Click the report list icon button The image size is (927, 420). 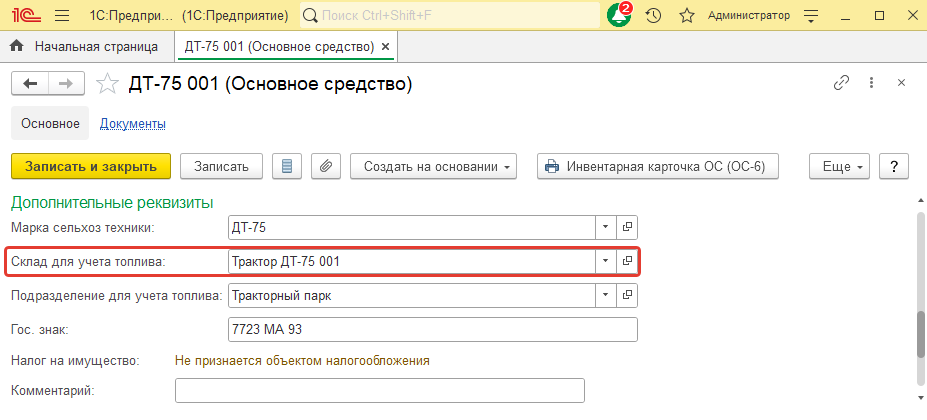click(x=288, y=167)
